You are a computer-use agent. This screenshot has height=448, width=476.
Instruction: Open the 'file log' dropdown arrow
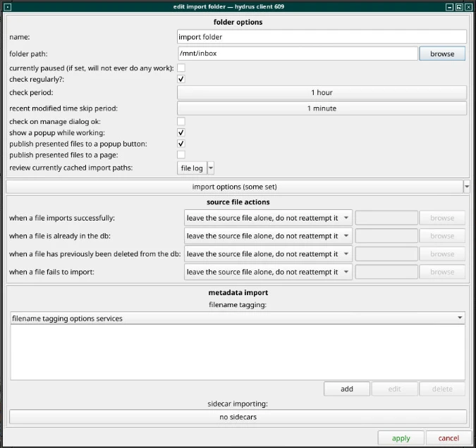click(210, 168)
